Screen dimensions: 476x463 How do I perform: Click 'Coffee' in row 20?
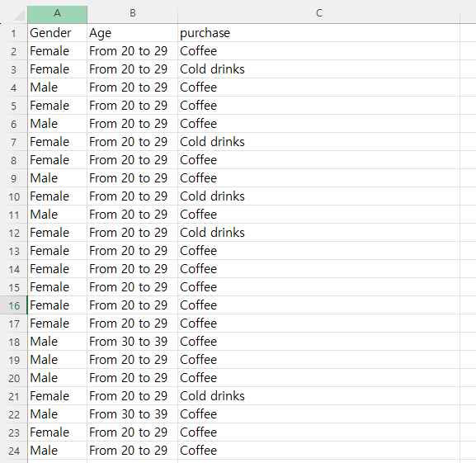[x=198, y=378]
